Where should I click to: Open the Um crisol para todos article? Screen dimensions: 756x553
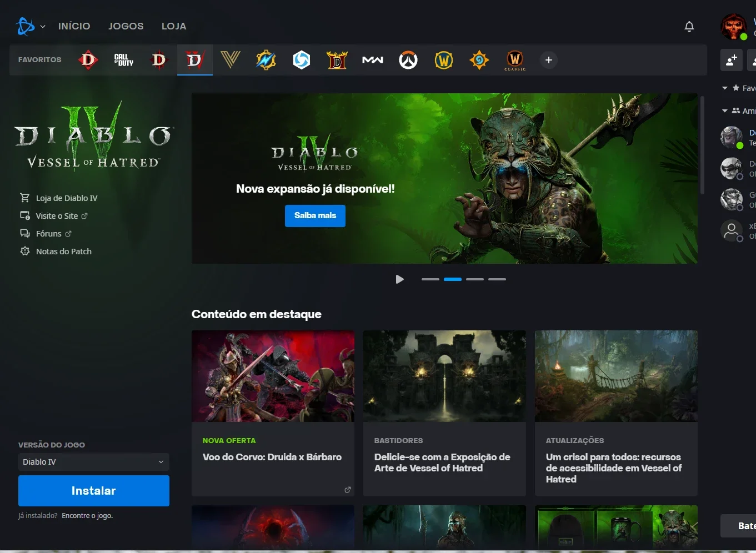click(x=616, y=413)
